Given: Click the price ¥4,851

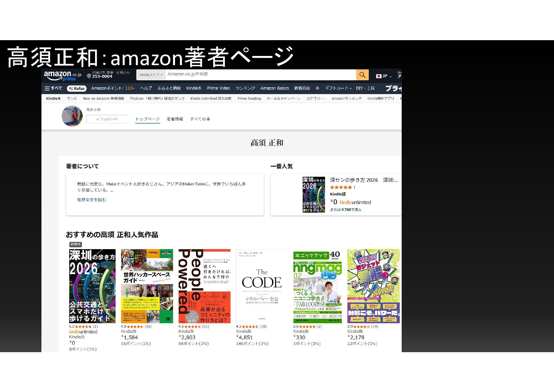Looking at the screenshot, I should click(x=244, y=337).
